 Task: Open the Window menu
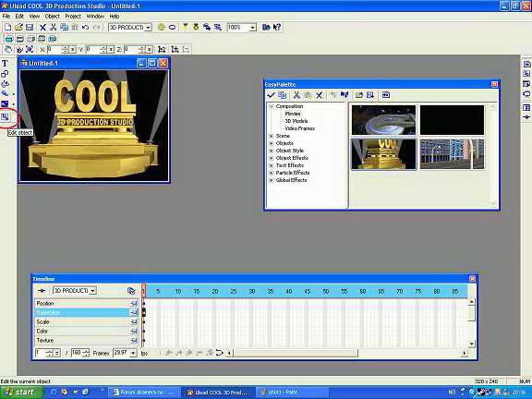pos(95,16)
